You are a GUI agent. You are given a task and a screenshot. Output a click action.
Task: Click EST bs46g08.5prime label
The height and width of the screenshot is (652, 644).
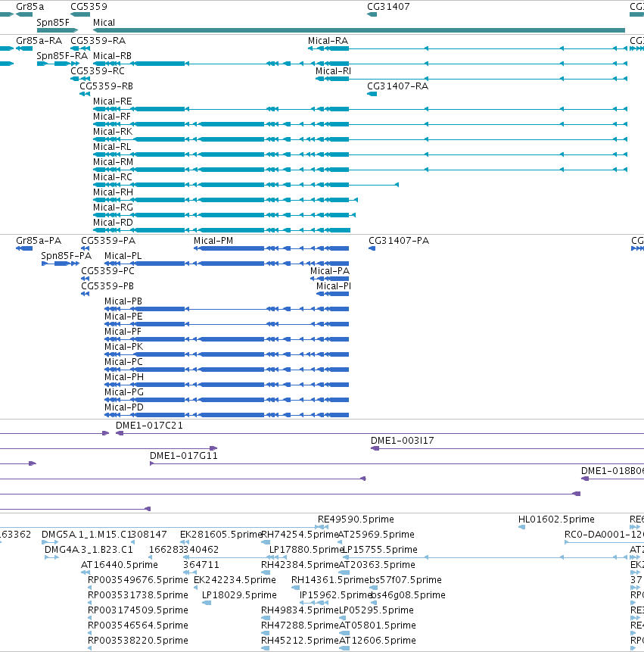408,595
